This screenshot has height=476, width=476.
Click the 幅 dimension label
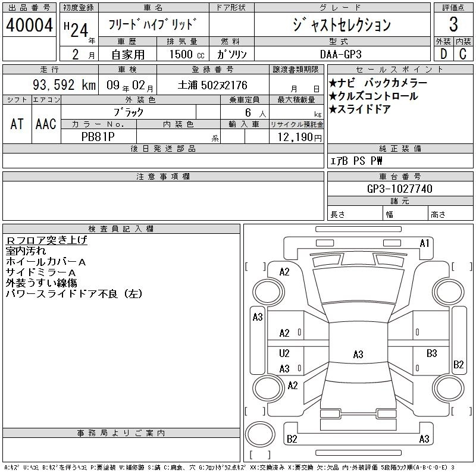(390, 215)
